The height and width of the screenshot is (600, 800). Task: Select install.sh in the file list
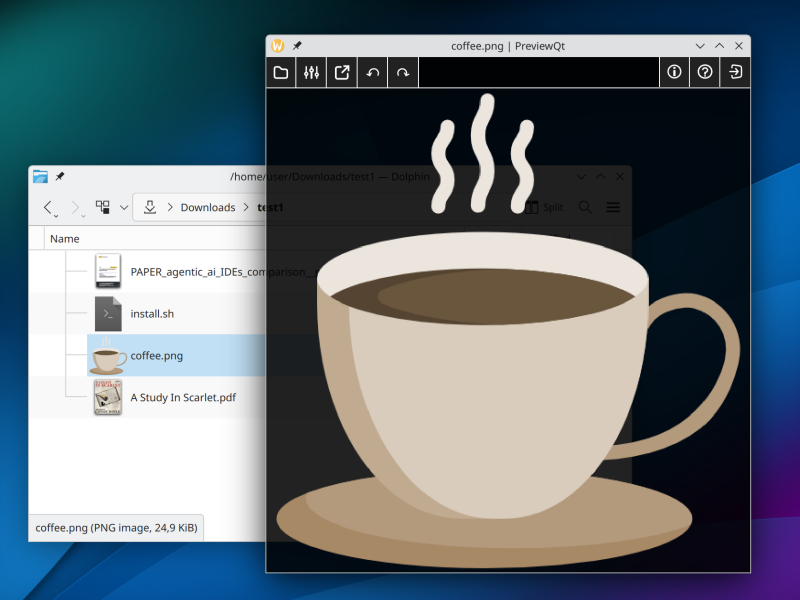(x=152, y=313)
